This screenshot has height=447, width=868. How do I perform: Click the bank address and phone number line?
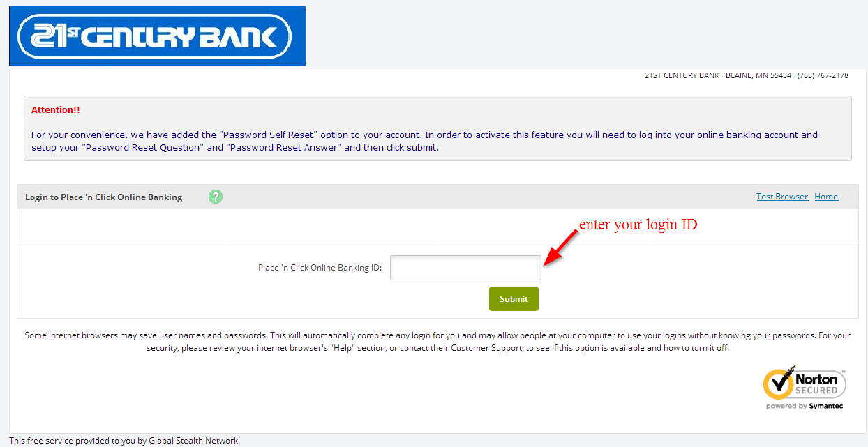[747, 75]
